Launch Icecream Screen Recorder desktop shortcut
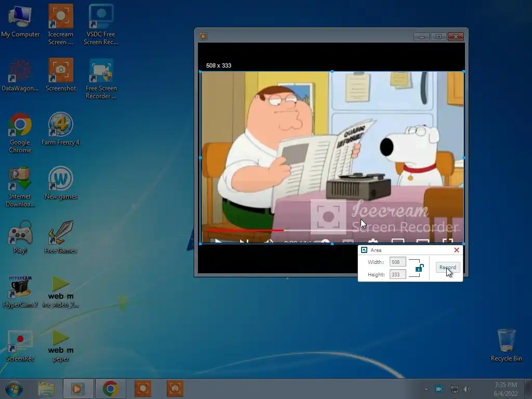Image resolution: width=532 pixels, height=399 pixels. coord(60,24)
